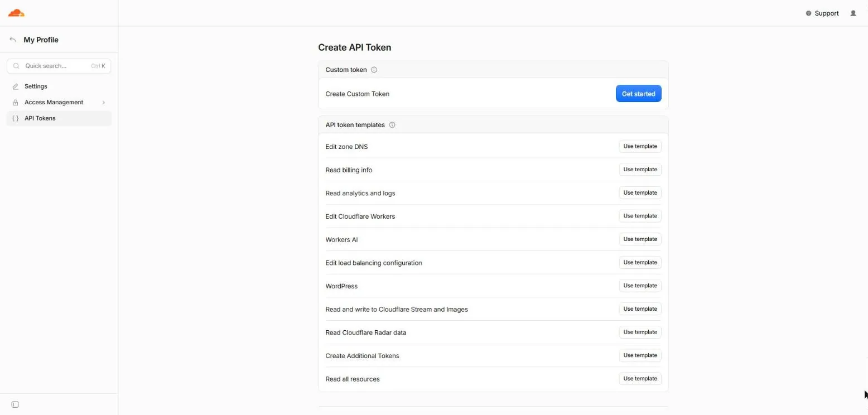This screenshot has width=868, height=415.
Task: Click the Create API Token heading
Action: click(354, 47)
